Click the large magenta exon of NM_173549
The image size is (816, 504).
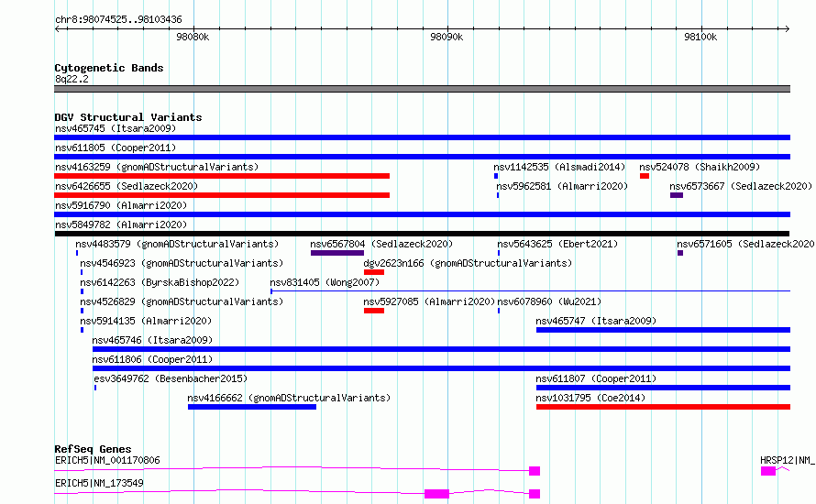(x=436, y=494)
